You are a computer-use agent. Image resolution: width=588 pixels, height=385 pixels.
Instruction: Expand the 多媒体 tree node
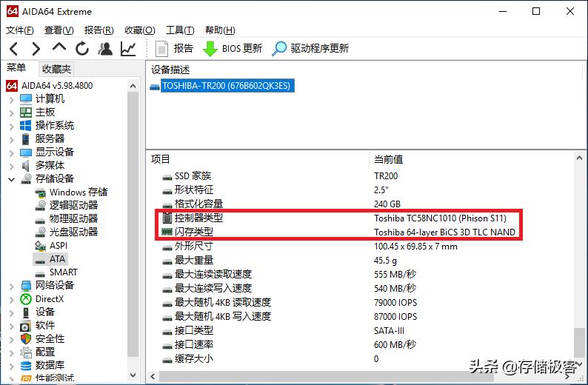(11, 166)
